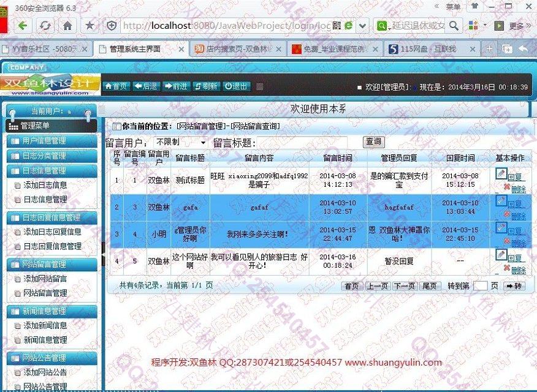Screen dimensions: 537x392
Task: Collapse the 新闻信息管理 menu section
Action: coord(51,311)
